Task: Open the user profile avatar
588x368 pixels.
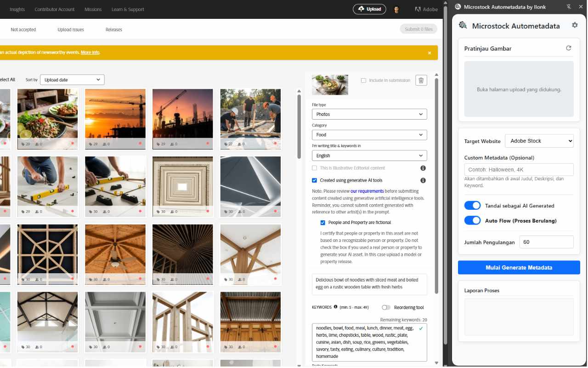Action: click(x=396, y=9)
